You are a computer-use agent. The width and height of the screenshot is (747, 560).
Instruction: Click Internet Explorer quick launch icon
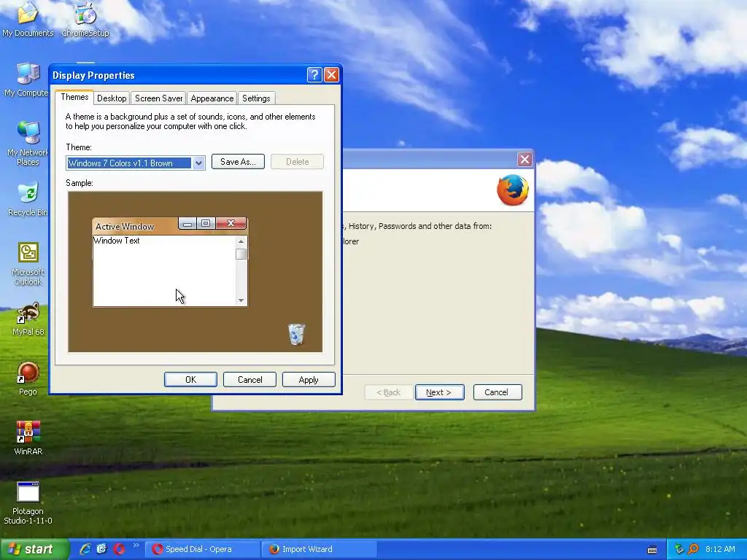pos(85,549)
